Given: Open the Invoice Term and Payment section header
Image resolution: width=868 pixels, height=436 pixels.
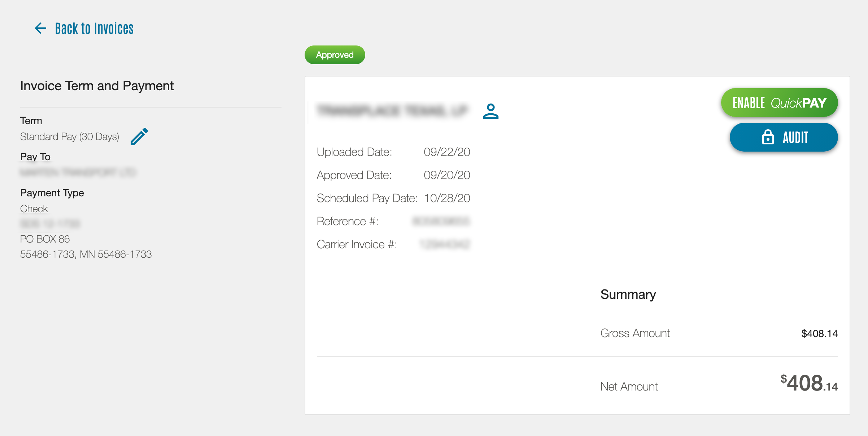Looking at the screenshot, I should pyautogui.click(x=97, y=86).
